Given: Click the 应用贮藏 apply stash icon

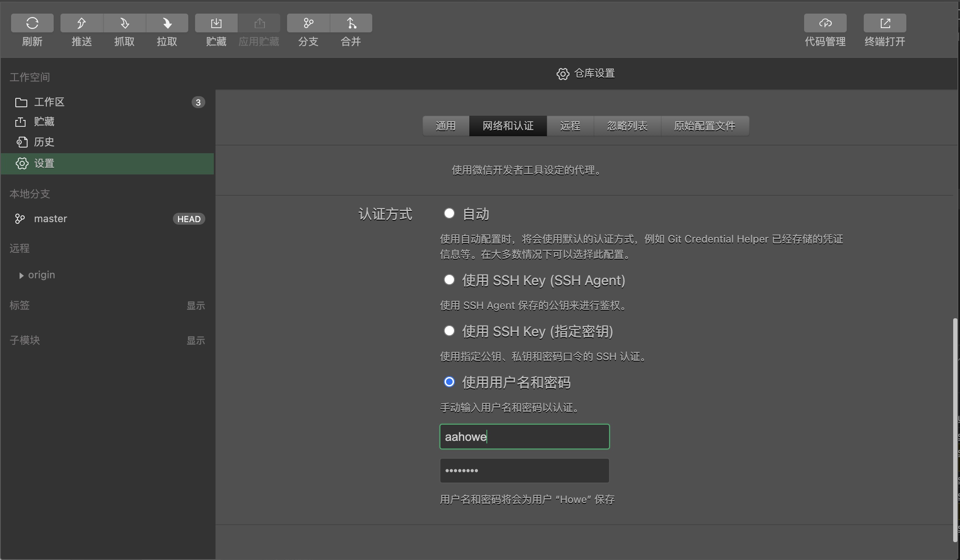Looking at the screenshot, I should click(259, 23).
